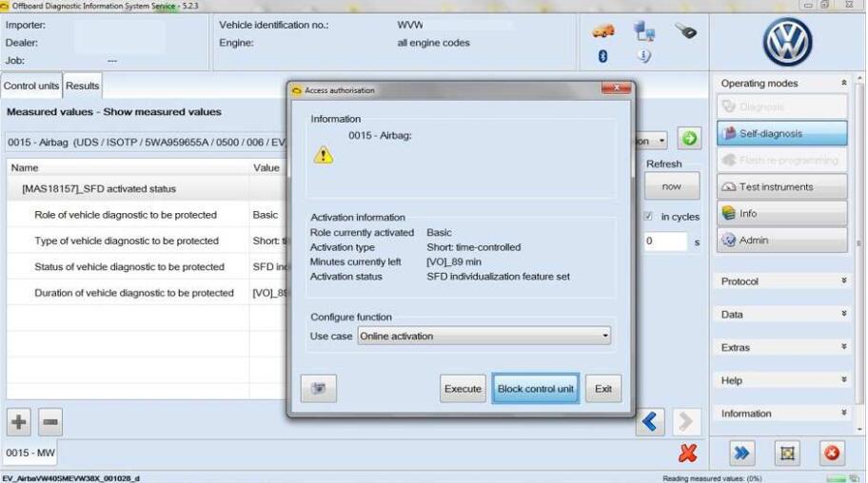This screenshot has width=868, height=483.
Task: Collapse the Operating modes panel
Action: [841, 84]
